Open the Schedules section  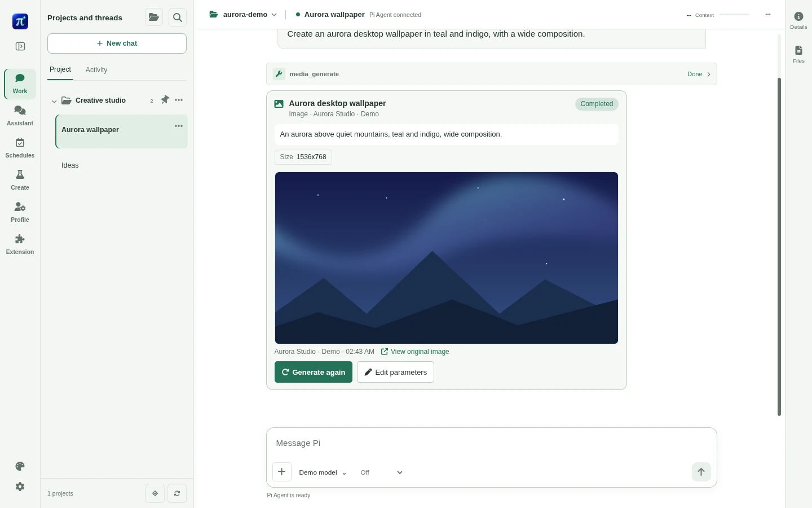point(20,148)
